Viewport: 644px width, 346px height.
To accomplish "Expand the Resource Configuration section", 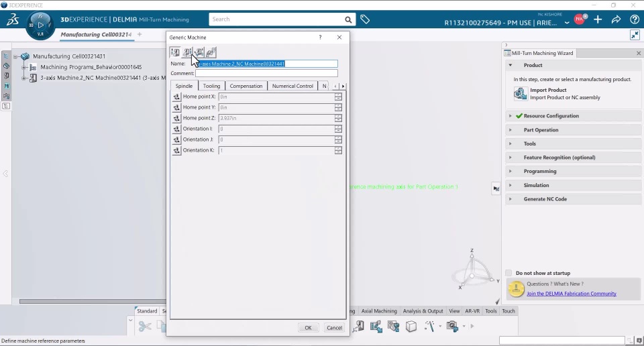I will (x=511, y=116).
